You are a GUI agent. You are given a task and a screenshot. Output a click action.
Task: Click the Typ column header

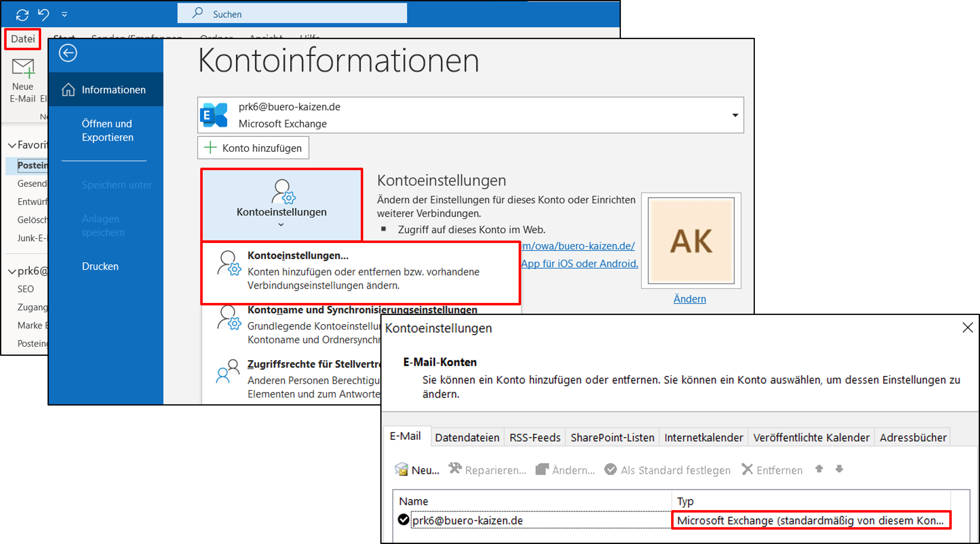coord(811,501)
